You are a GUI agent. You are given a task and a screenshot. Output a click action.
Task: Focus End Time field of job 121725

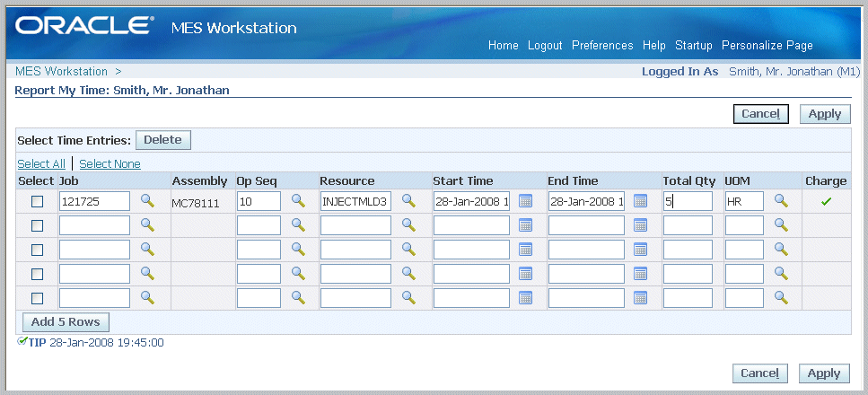click(x=586, y=202)
